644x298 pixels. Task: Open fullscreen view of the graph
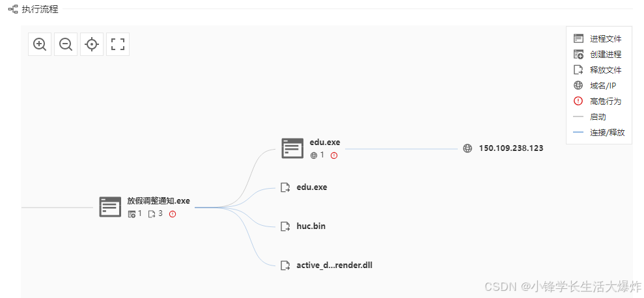tap(118, 44)
